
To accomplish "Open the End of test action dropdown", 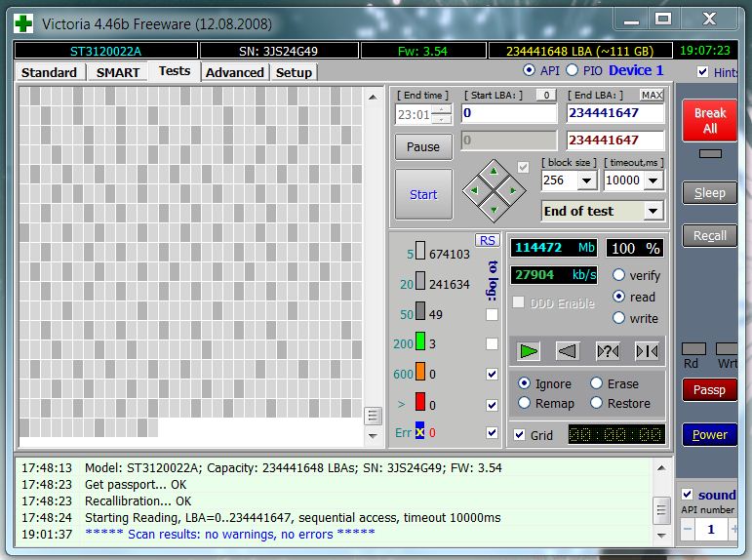I will [x=653, y=212].
